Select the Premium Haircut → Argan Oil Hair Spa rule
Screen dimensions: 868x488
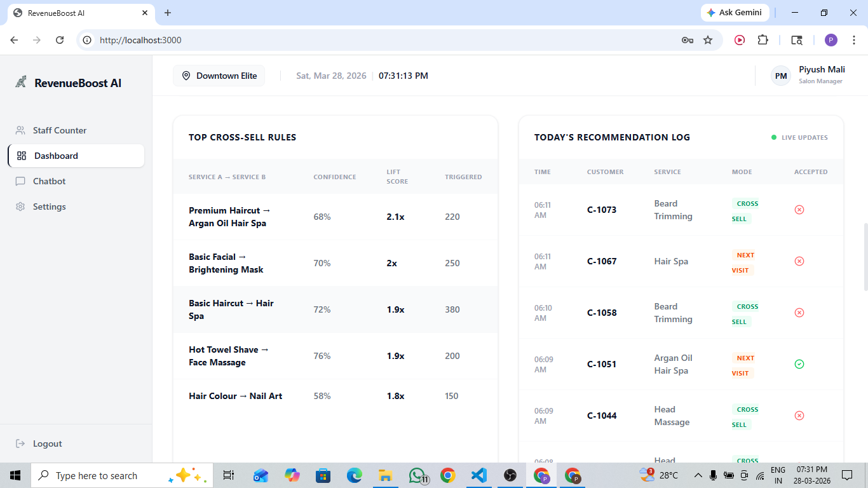[x=336, y=217]
